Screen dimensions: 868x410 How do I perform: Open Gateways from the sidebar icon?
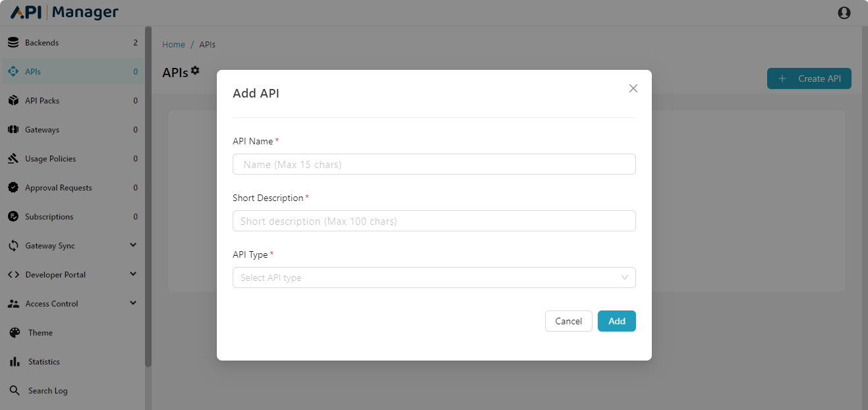[x=13, y=129]
